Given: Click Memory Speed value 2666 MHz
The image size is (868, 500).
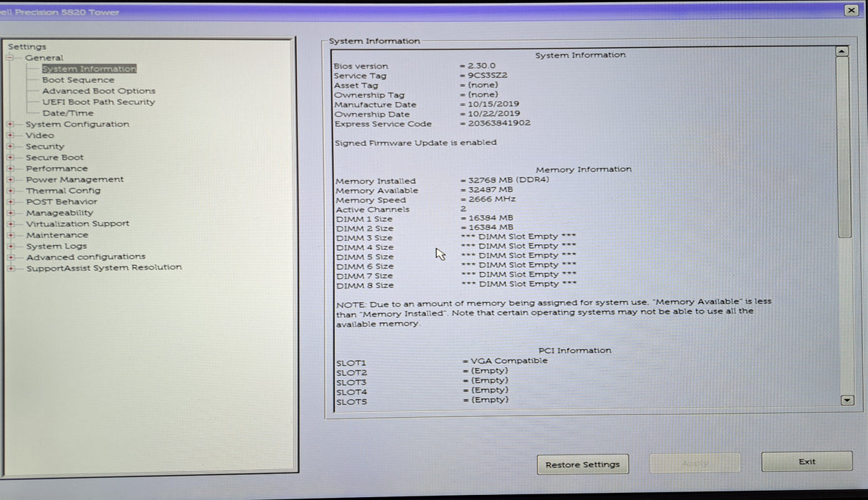Looking at the screenshot, I should click(x=490, y=199).
